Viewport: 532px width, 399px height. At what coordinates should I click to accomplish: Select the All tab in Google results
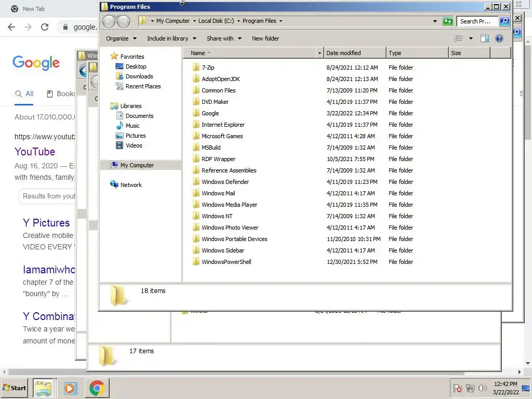pyautogui.click(x=24, y=94)
